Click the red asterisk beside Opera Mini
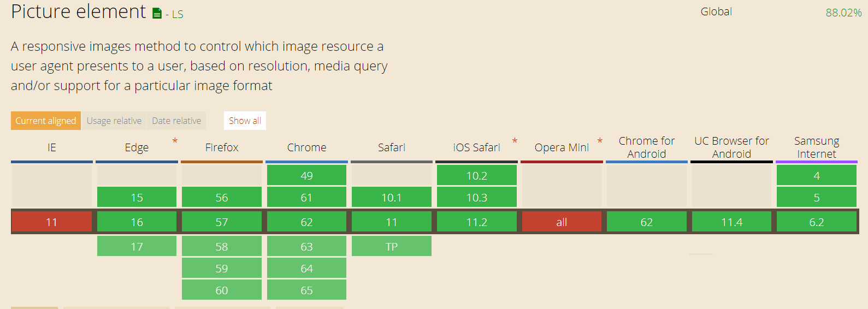 pyautogui.click(x=600, y=141)
